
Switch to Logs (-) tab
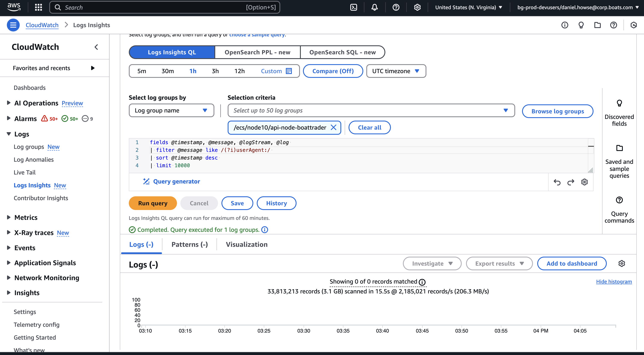(x=141, y=245)
